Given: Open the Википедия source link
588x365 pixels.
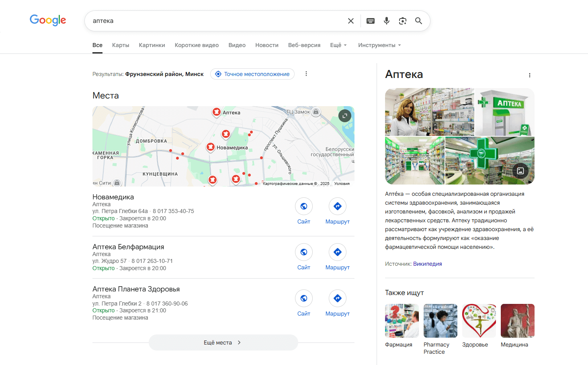Looking at the screenshot, I should click(x=428, y=264).
